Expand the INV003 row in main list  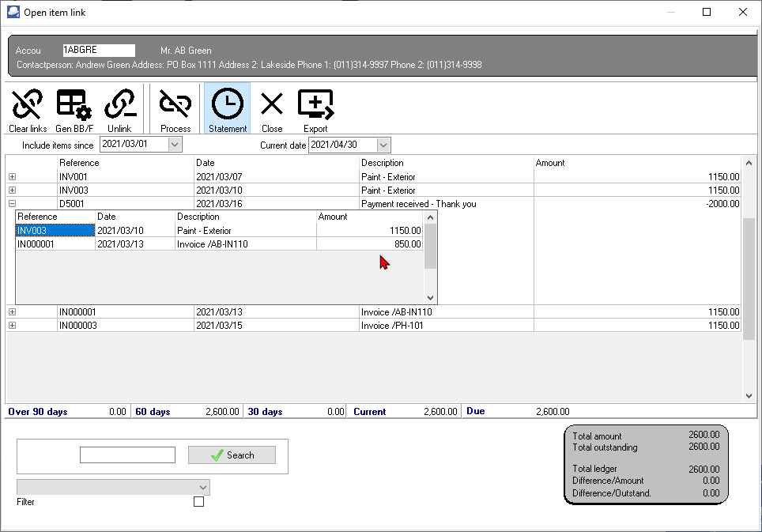pos(12,190)
